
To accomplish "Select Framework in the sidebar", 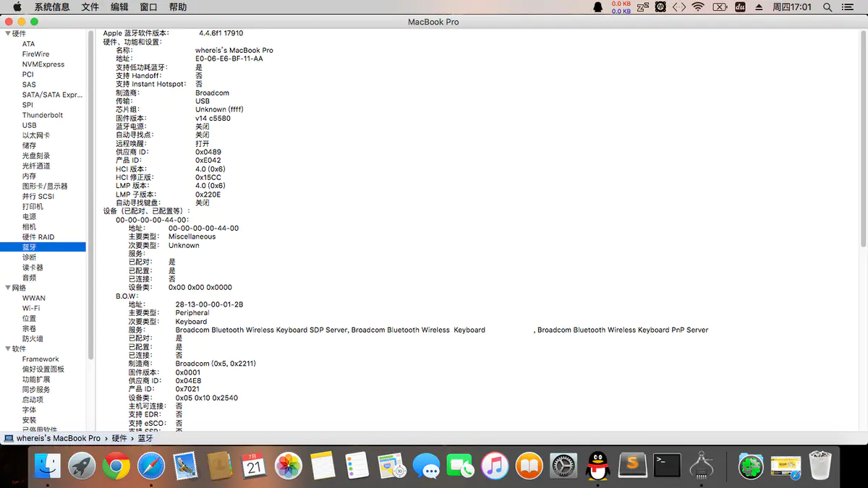I will [x=41, y=359].
